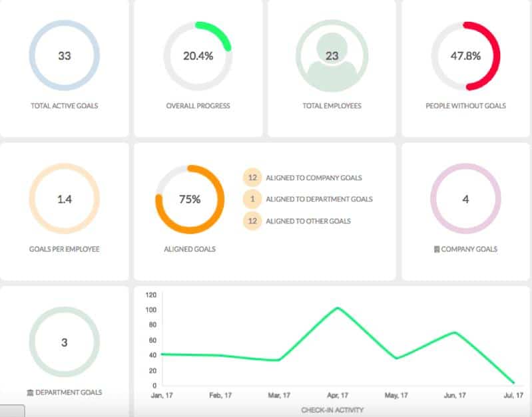Image resolution: width=532 pixels, height=417 pixels.
Task: Open the Aligned Goals 75% donut chart
Action: [x=190, y=199]
